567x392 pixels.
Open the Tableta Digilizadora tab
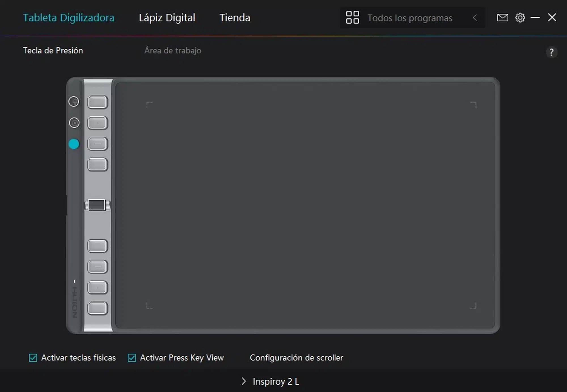pos(69,18)
